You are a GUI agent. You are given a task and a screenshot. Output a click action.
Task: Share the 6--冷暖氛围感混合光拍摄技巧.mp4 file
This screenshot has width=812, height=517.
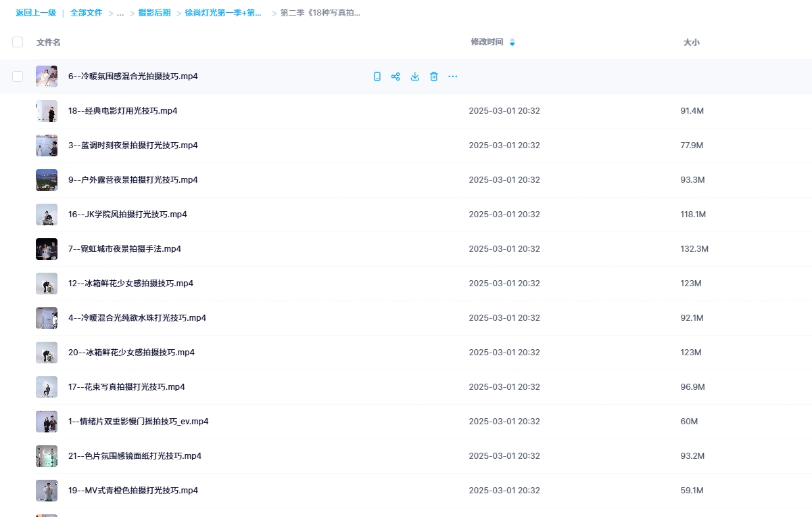point(396,76)
